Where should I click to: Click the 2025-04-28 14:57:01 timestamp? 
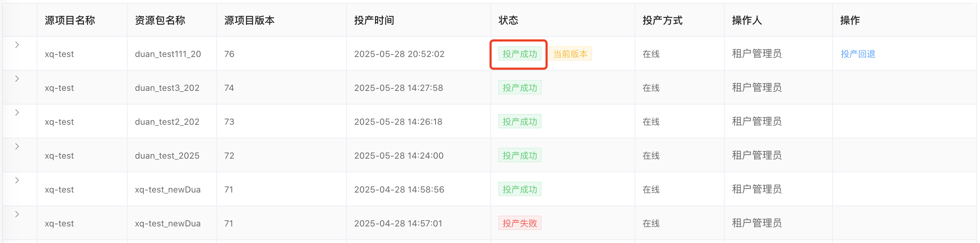398,223
